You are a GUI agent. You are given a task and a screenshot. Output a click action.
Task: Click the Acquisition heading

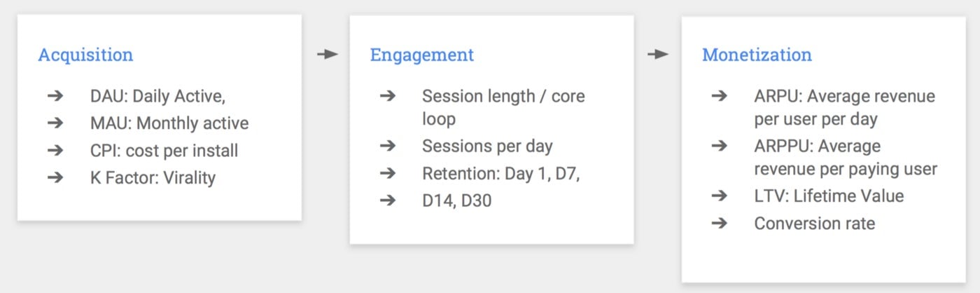click(85, 55)
